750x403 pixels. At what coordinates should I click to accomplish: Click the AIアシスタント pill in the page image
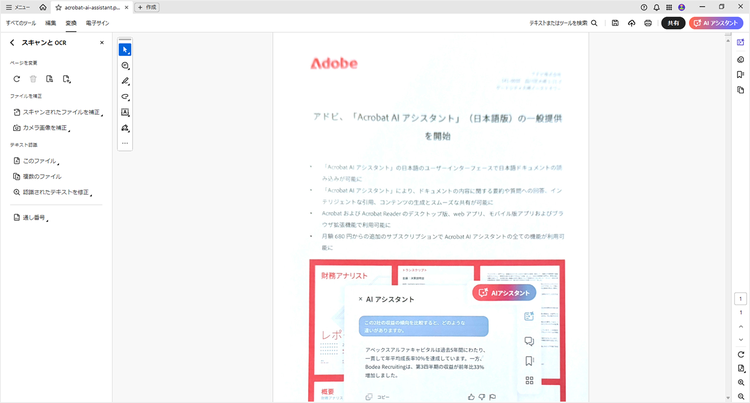click(x=504, y=293)
